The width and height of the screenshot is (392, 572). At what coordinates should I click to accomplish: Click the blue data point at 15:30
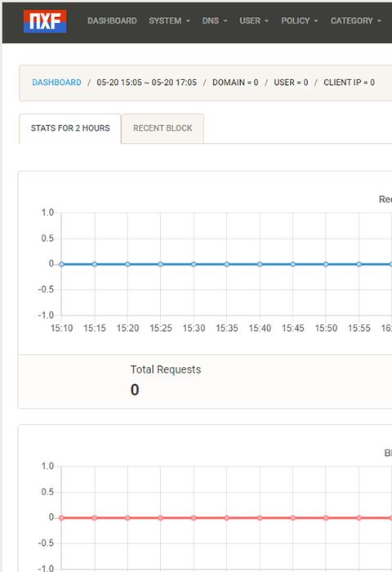(x=194, y=264)
